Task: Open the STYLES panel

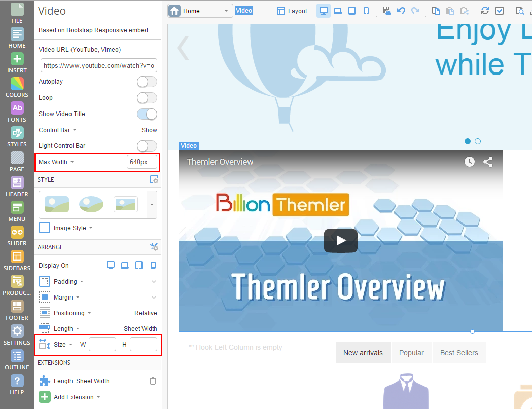Action: [17, 137]
